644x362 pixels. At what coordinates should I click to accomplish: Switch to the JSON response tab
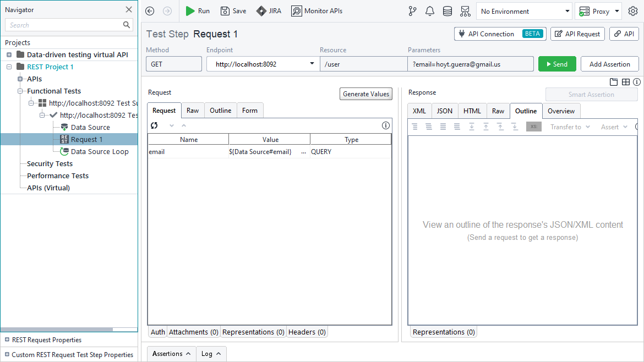click(444, 111)
